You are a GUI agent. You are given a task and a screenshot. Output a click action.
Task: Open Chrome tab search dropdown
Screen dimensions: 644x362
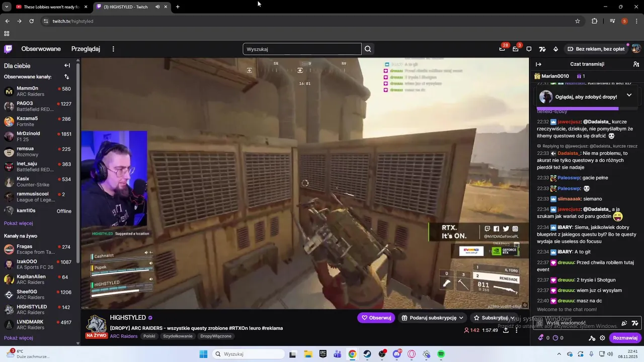[x=7, y=7]
